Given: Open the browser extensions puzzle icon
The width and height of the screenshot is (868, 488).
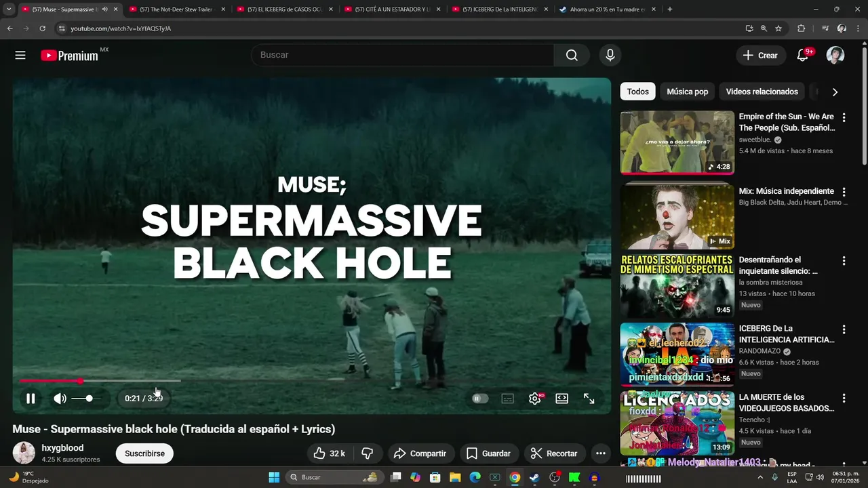Looking at the screenshot, I should (802, 28).
